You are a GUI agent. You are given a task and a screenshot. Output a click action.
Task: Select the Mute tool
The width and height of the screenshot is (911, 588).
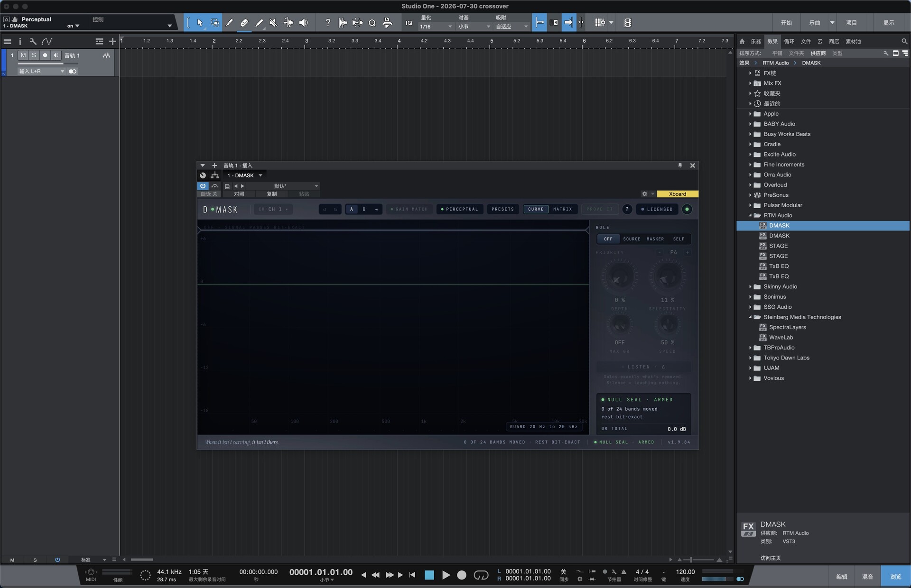point(274,22)
